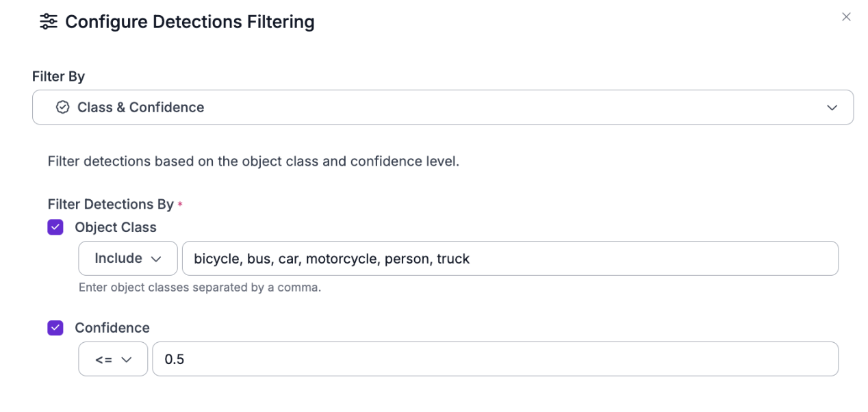Click the check-circle icon next to Class & Confidence
The height and width of the screenshot is (412, 868).
pos(63,107)
